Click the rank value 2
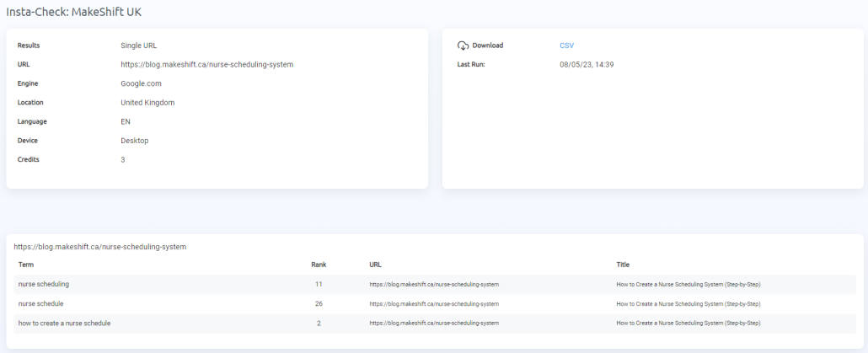The image size is (868, 353). coord(319,324)
